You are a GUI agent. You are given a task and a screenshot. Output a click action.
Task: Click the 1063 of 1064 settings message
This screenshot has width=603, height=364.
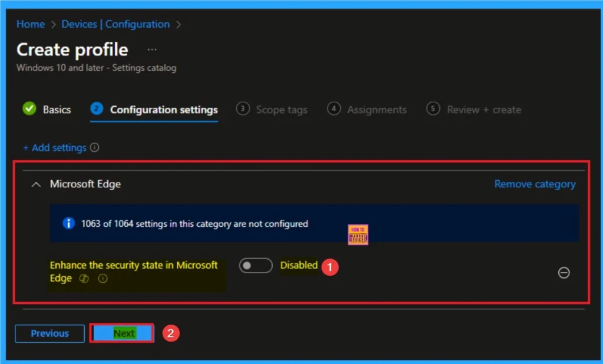click(x=194, y=224)
